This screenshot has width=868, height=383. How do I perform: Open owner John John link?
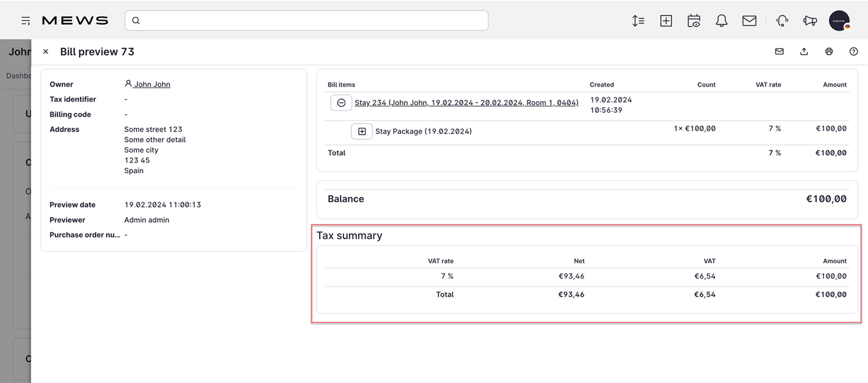coord(148,84)
